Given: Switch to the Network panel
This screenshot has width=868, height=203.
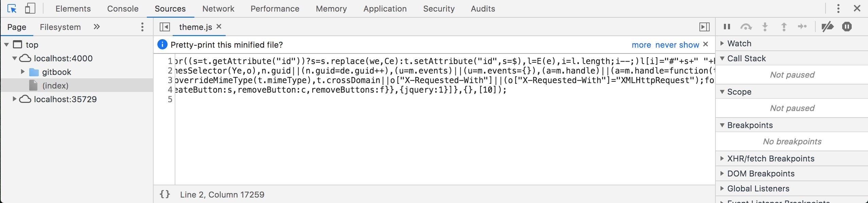Looking at the screenshot, I should tap(218, 9).
